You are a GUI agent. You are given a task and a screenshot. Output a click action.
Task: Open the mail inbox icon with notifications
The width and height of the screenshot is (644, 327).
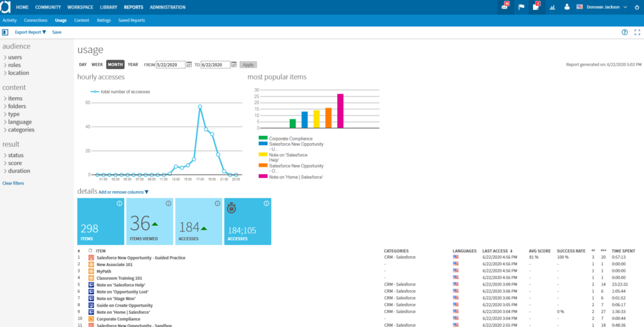point(505,7)
